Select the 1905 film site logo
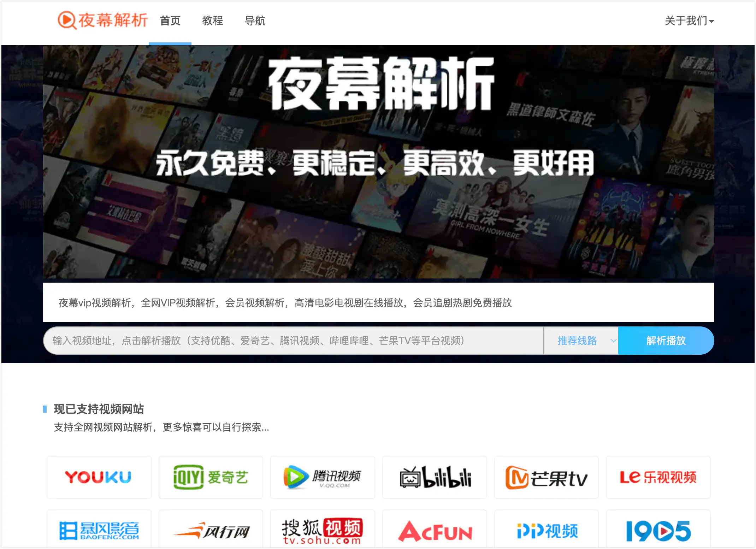 click(x=658, y=531)
